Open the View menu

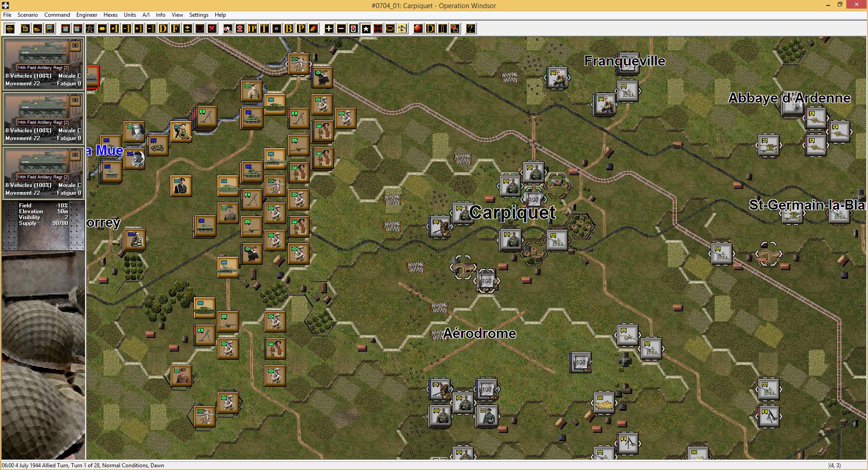click(177, 15)
